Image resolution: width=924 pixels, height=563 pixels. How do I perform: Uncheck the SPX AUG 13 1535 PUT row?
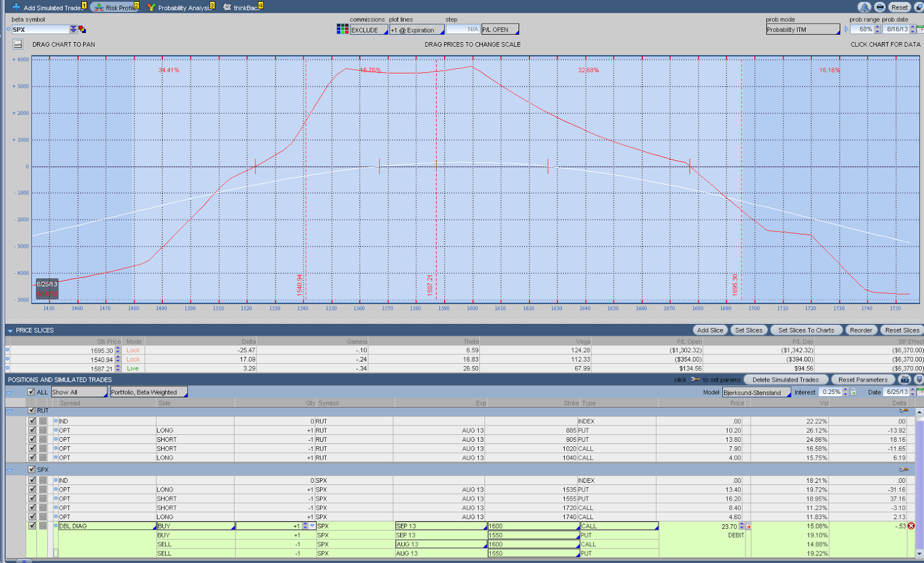[32, 489]
